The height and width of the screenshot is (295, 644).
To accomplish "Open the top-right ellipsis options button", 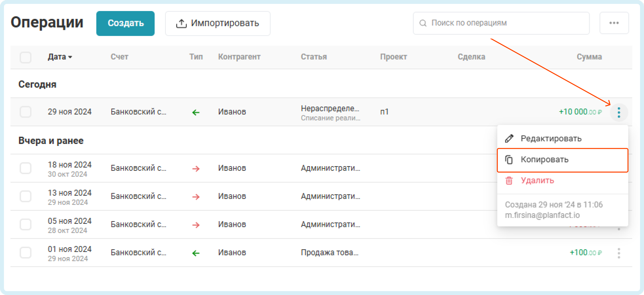I will 614,23.
